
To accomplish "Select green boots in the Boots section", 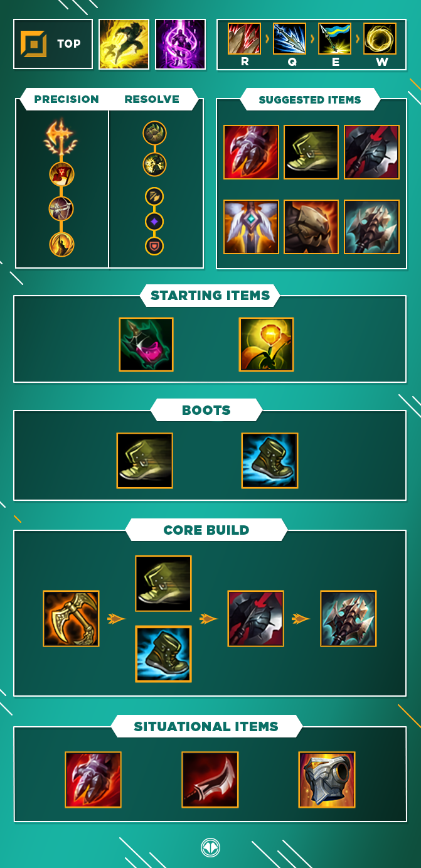I will click(145, 461).
